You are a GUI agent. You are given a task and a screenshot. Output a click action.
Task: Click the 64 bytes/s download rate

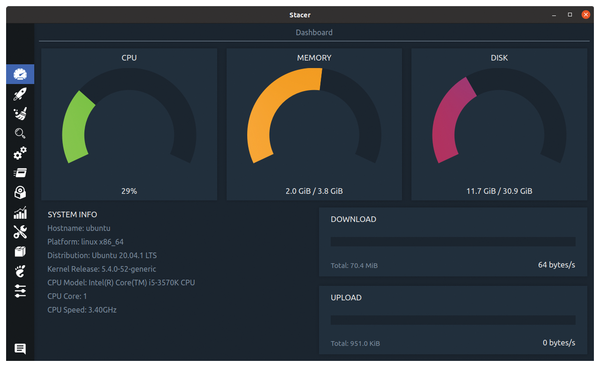point(556,265)
